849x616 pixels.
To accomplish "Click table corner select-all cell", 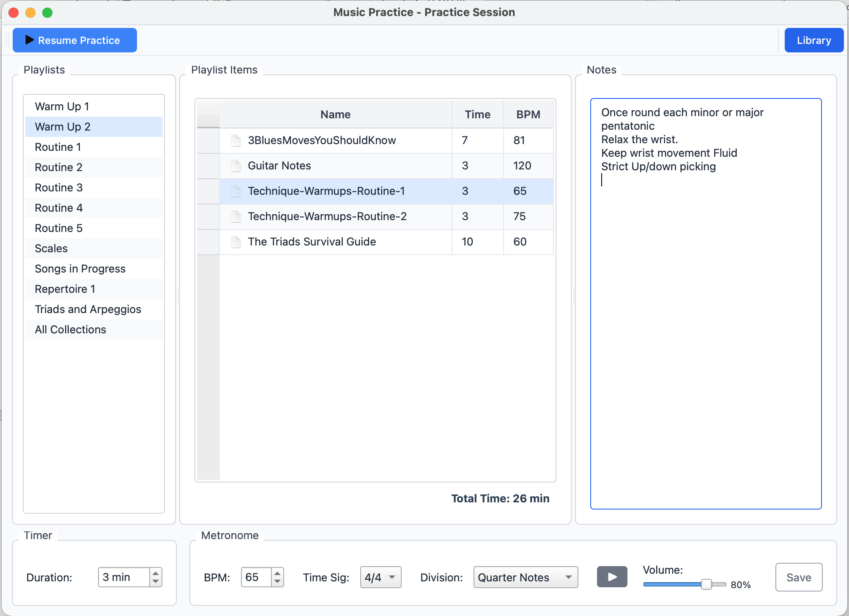I will pos(208,114).
